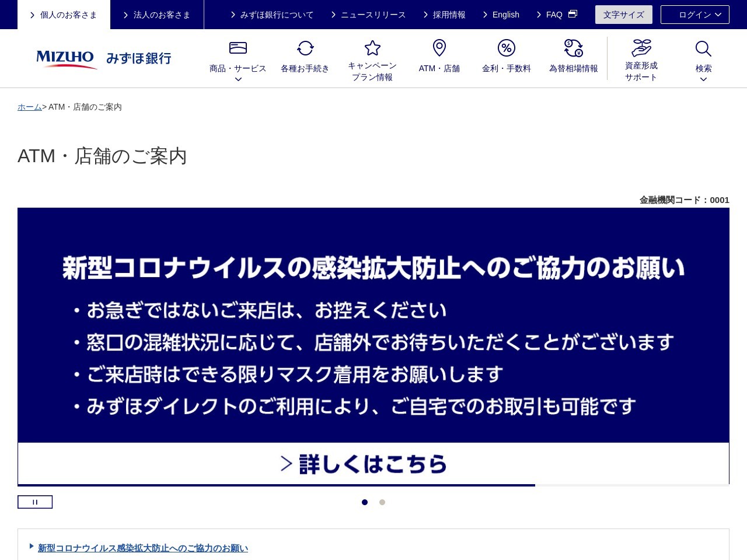
Task: Open the 検索 magnifier icon
Action: 703,48
